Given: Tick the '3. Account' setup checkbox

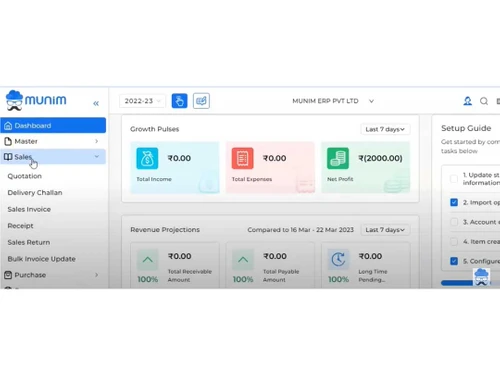Looking at the screenshot, I should [x=454, y=222].
